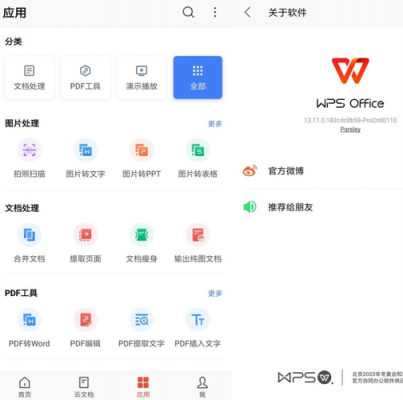Open 图片转PPT tool

click(x=142, y=158)
